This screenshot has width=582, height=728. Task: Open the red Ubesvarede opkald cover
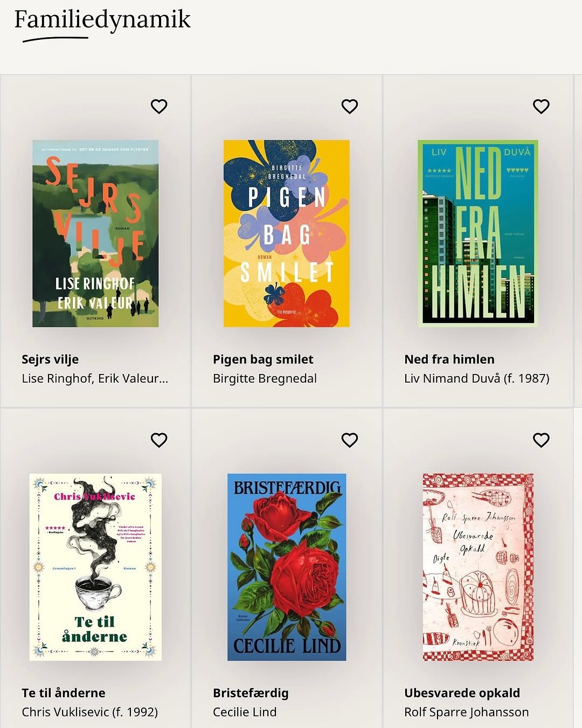[x=478, y=567]
